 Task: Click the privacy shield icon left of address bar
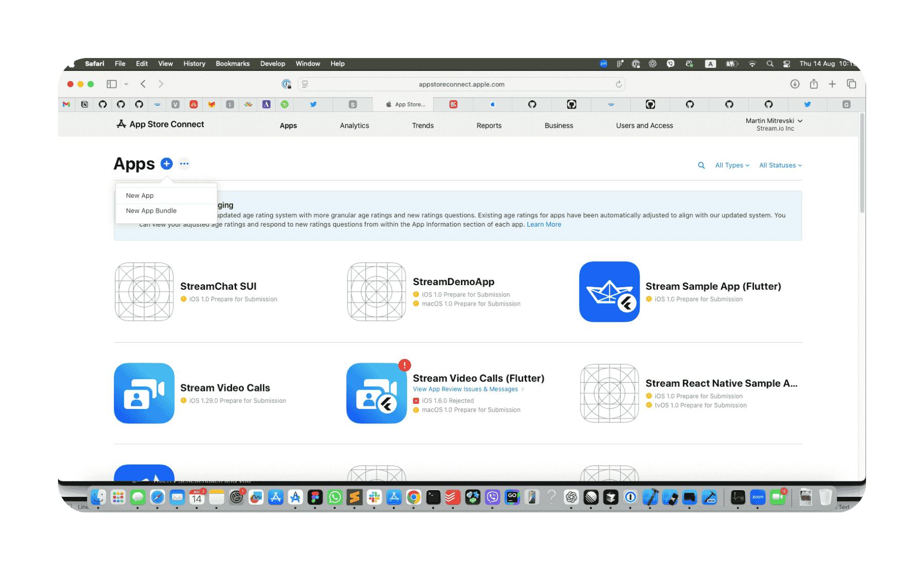[286, 84]
